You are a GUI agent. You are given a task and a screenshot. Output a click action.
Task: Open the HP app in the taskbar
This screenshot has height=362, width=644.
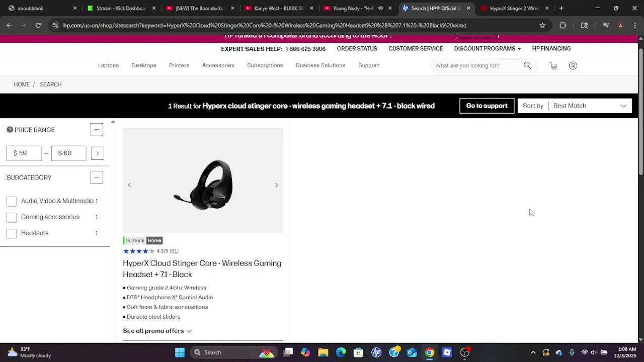tap(376, 352)
